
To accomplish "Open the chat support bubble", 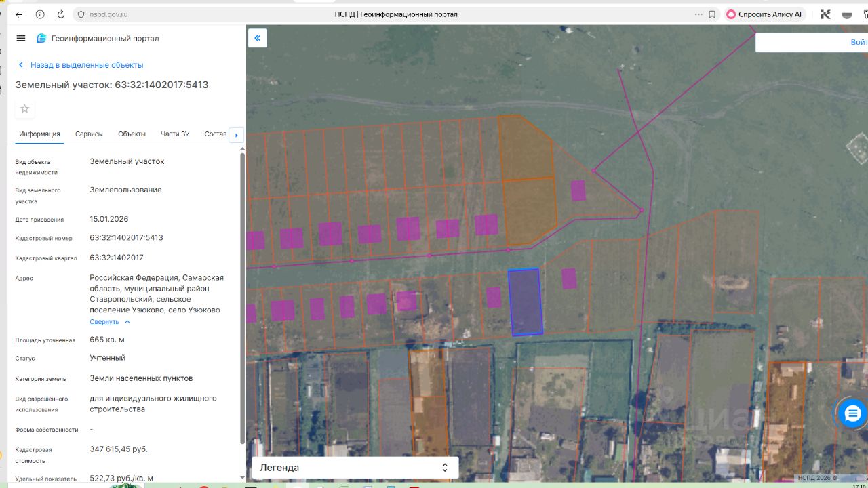I will [852, 413].
